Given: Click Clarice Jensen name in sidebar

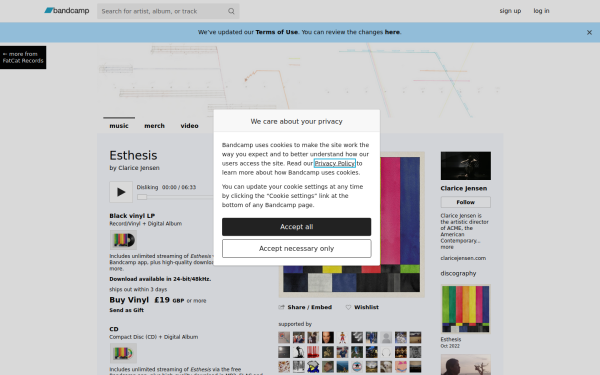Looking at the screenshot, I should pyautogui.click(x=464, y=188).
